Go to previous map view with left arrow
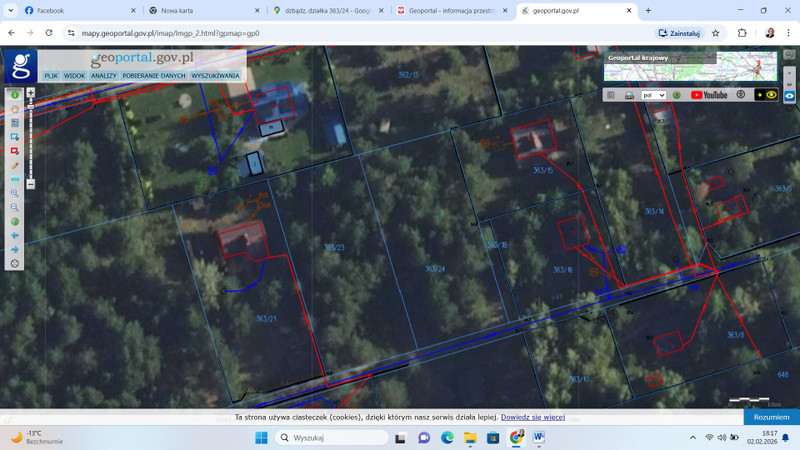800x450 pixels. (x=14, y=235)
